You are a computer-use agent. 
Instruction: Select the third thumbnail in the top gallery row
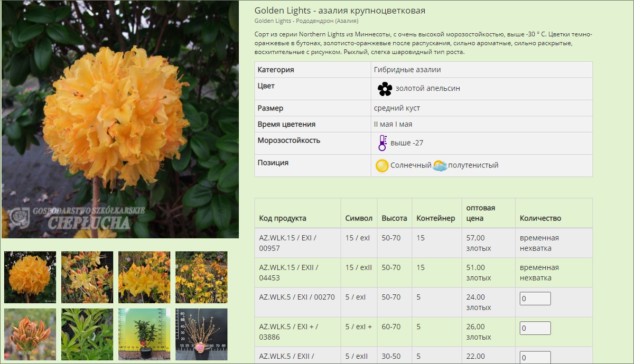pyautogui.click(x=144, y=277)
